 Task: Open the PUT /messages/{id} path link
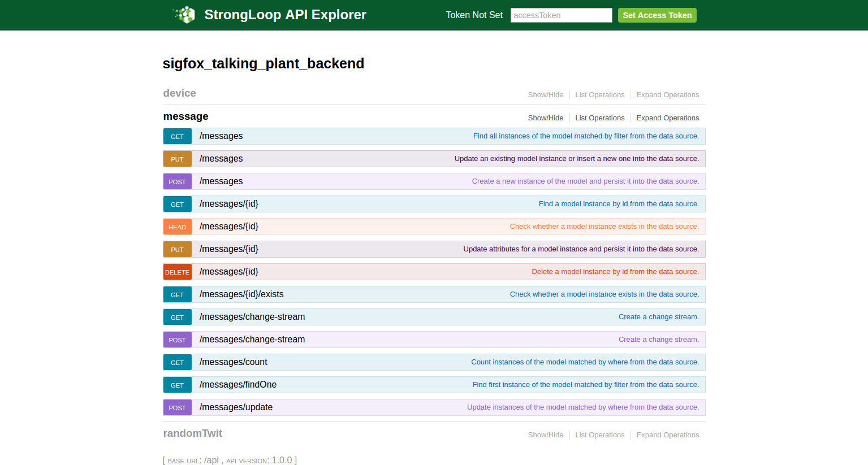[229, 249]
